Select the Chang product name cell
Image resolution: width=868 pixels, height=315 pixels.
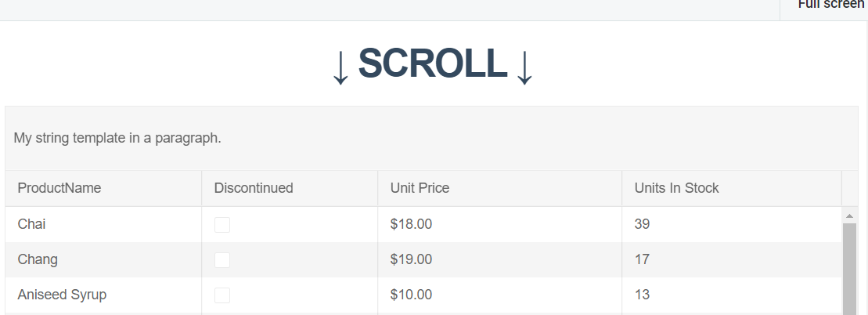(x=38, y=259)
